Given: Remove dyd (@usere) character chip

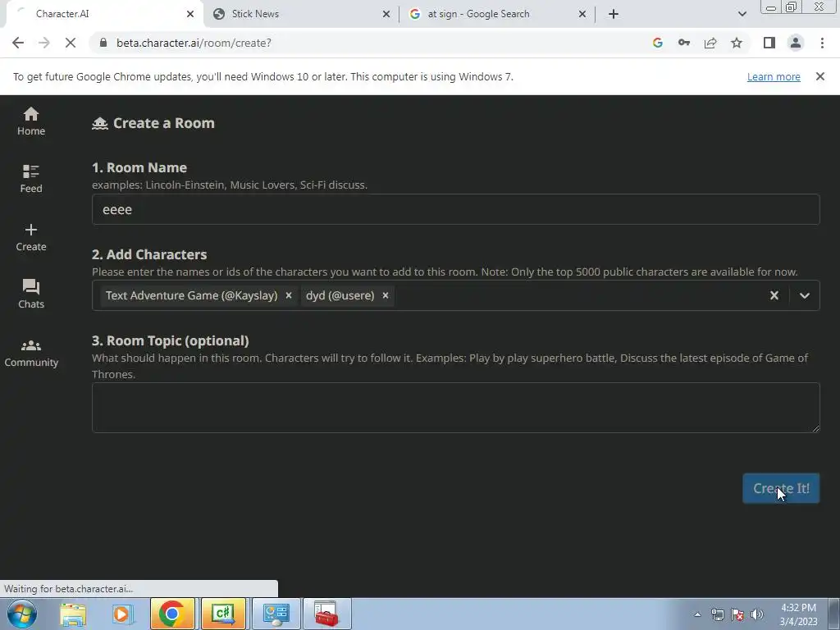Looking at the screenshot, I should (x=386, y=295).
